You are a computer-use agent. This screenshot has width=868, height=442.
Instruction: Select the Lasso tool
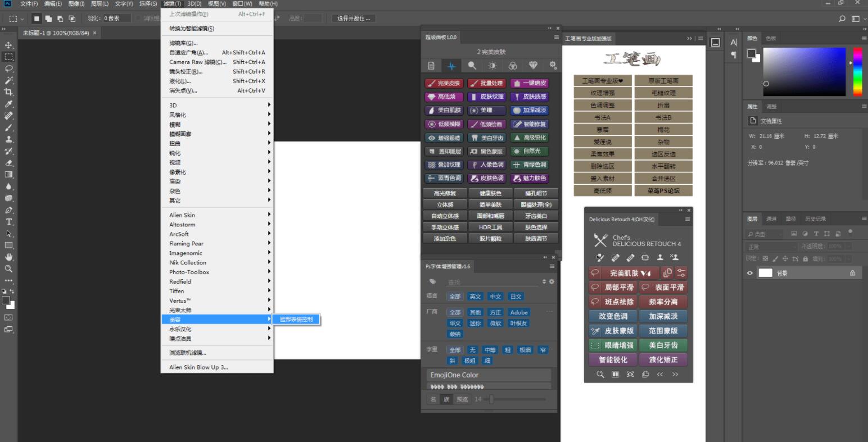tap(8, 69)
